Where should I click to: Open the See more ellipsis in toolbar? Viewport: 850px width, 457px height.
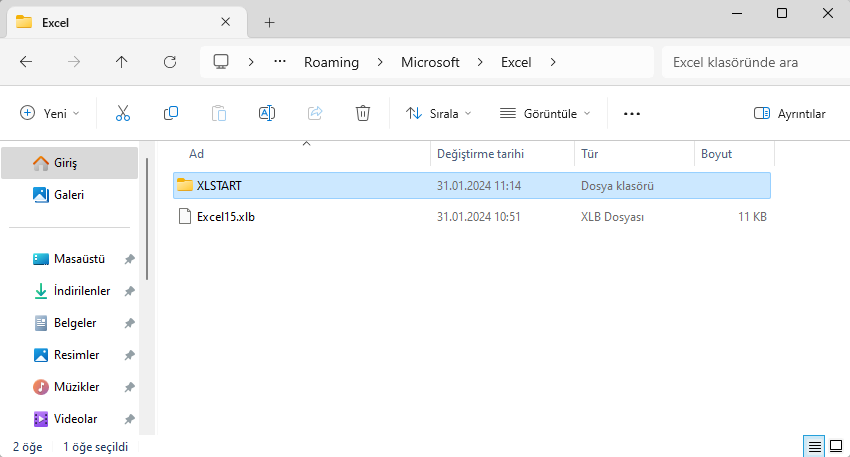click(x=632, y=114)
